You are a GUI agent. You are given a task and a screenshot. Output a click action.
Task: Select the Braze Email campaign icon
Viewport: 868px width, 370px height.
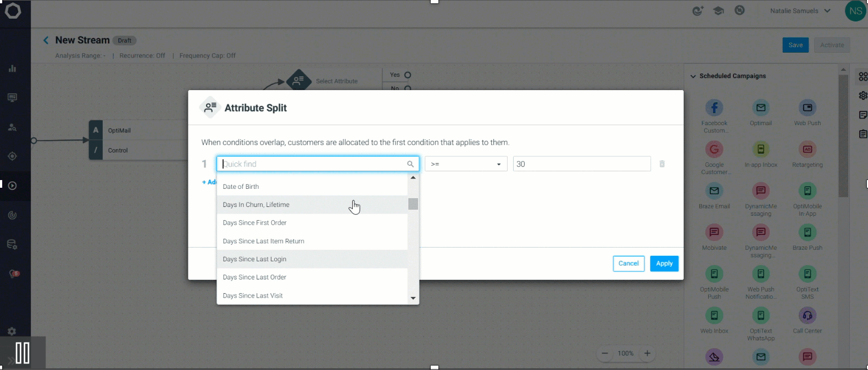pyautogui.click(x=714, y=191)
